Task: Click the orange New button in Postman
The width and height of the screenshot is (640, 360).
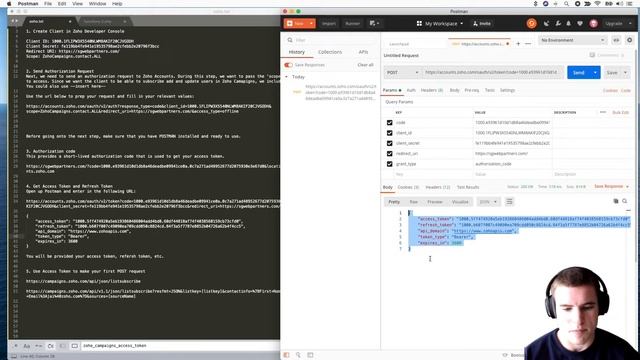Action: click(296, 24)
